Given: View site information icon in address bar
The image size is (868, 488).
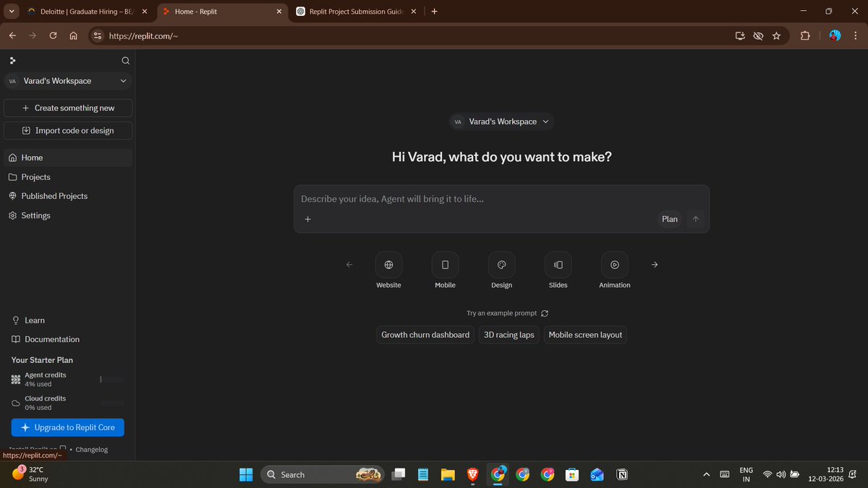Looking at the screenshot, I should point(98,35).
